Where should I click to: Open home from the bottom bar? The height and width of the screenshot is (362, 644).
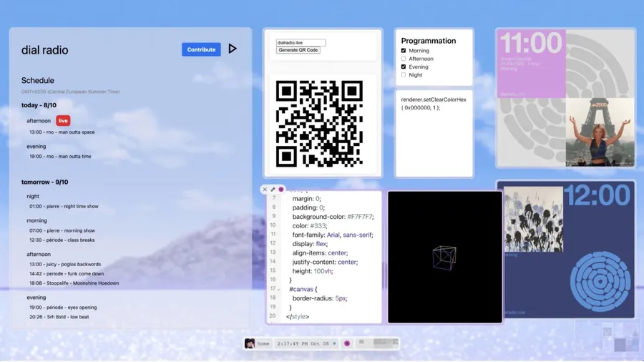tap(263, 343)
